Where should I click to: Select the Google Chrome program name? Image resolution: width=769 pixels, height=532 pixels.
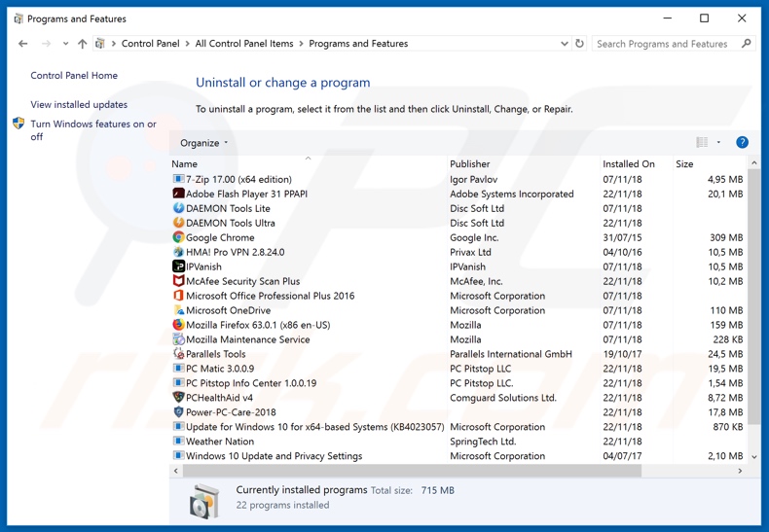[x=220, y=237]
